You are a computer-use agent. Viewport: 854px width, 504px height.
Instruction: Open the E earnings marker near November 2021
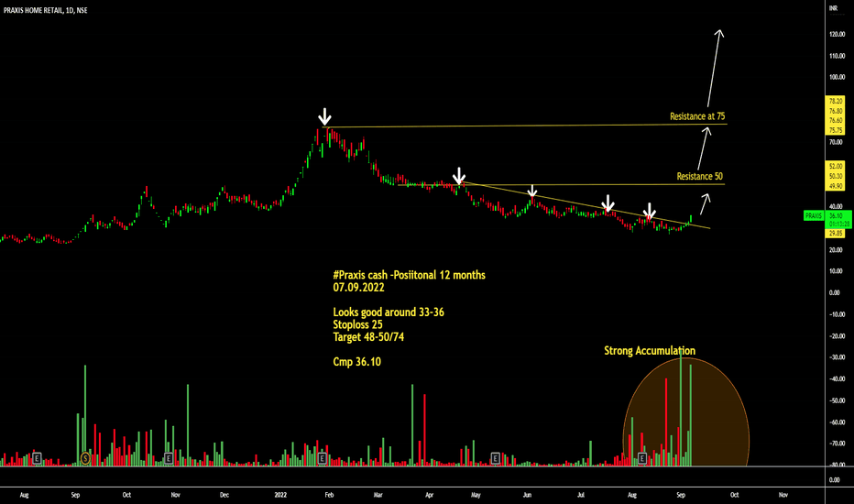tap(169, 459)
